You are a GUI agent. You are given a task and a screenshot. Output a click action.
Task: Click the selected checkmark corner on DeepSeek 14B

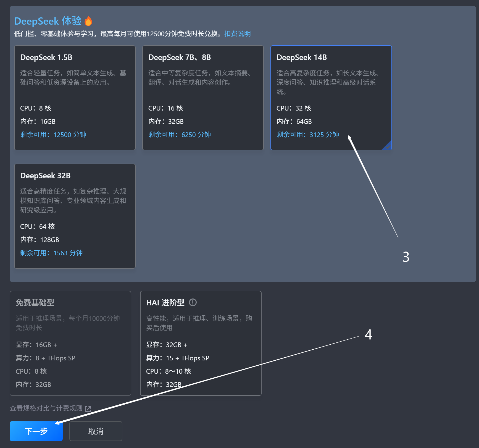[387, 146]
